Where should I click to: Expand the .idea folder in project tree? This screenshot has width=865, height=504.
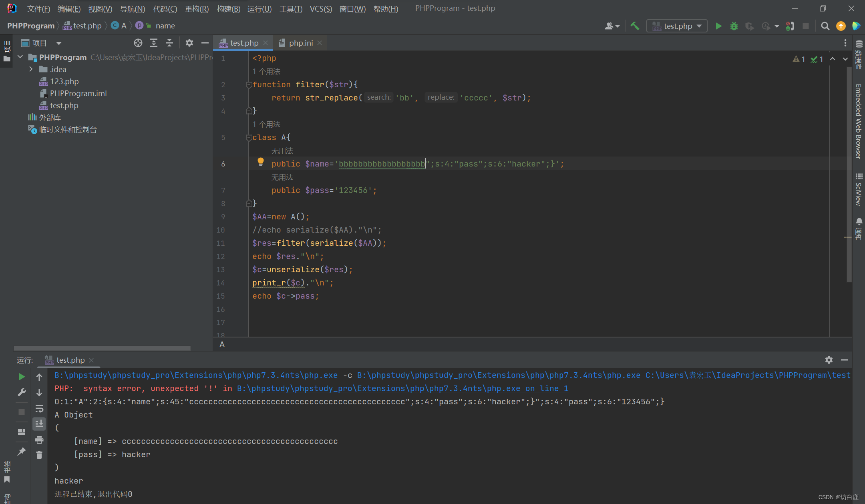[x=31, y=69]
